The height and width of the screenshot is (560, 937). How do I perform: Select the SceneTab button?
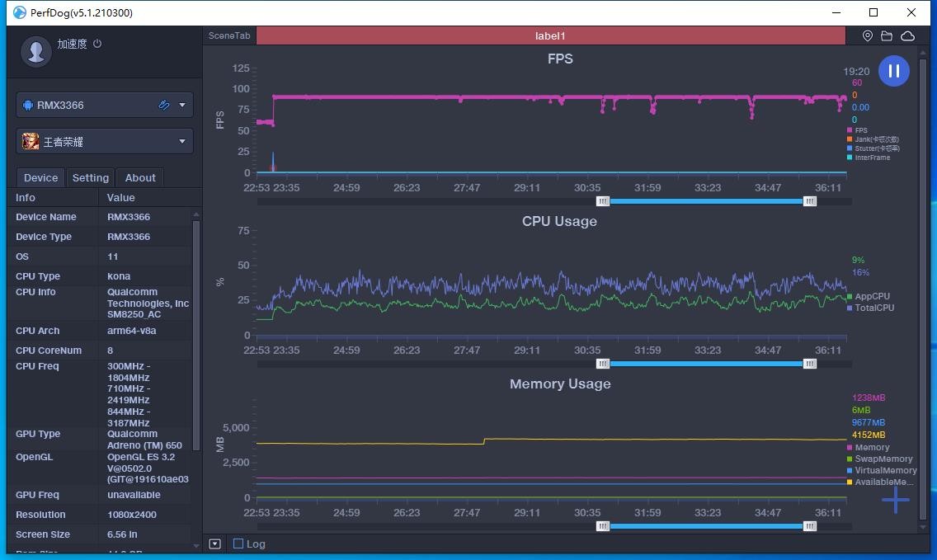click(x=229, y=36)
